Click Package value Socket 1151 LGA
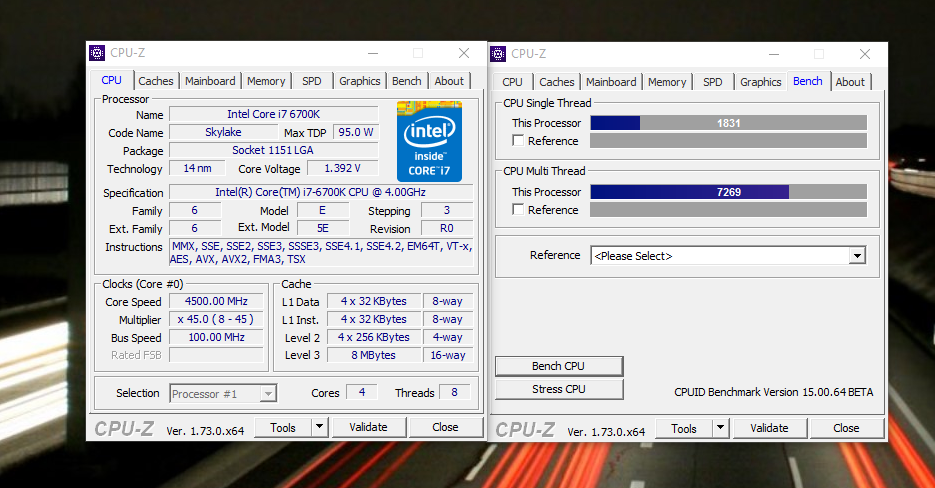Image resolution: width=935 pixels, height=488 pixels. [x=274, y=150]
